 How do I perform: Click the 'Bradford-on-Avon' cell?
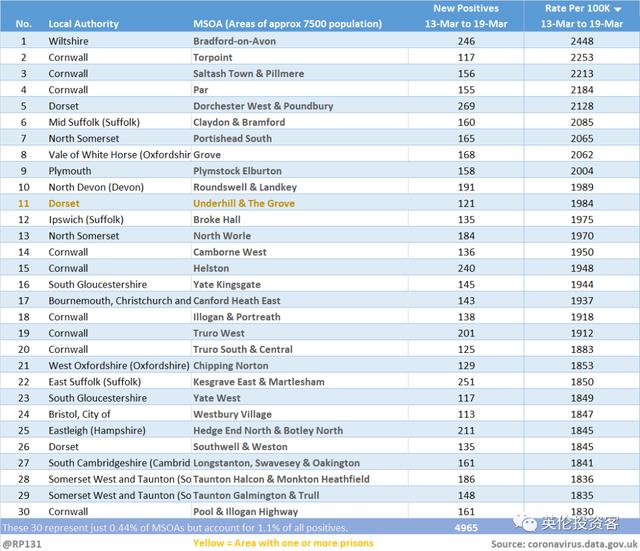pos(234,41)
